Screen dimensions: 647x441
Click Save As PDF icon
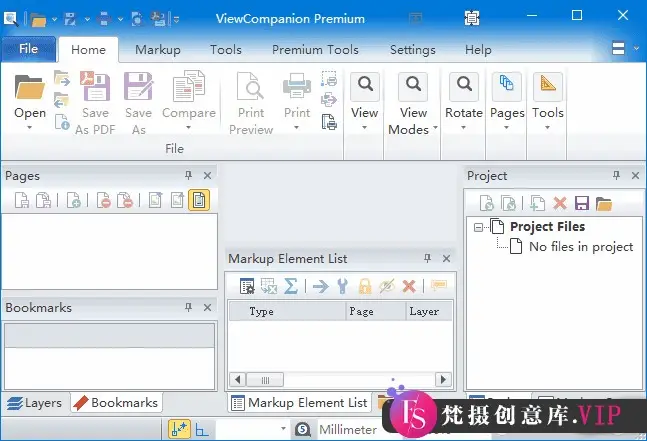coord(95,86)
